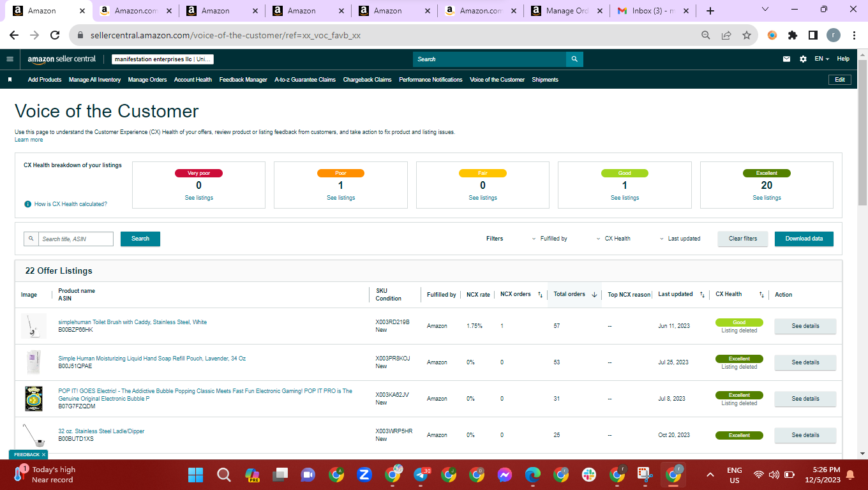
Task: Go to Performance Notifications
Action: pyautogui.click(x=431, y=80)
